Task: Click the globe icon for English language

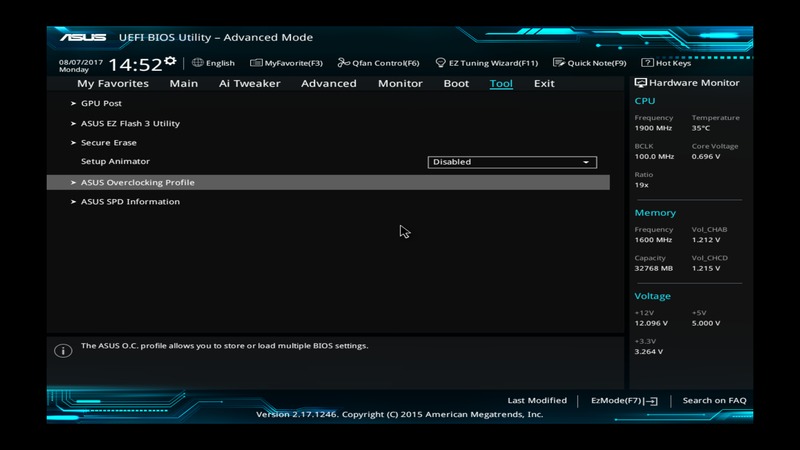Action: 198,63
